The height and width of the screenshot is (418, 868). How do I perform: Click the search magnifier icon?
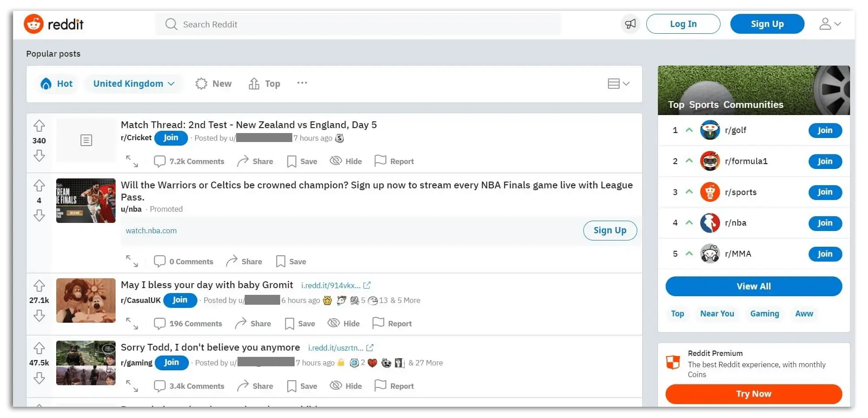tap(171, 24)
